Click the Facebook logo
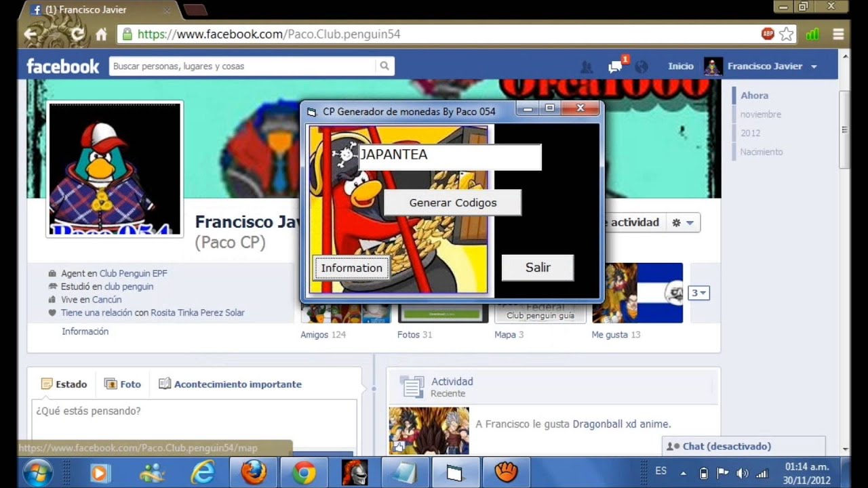The image size is (868, 488). tap(62, 66)
